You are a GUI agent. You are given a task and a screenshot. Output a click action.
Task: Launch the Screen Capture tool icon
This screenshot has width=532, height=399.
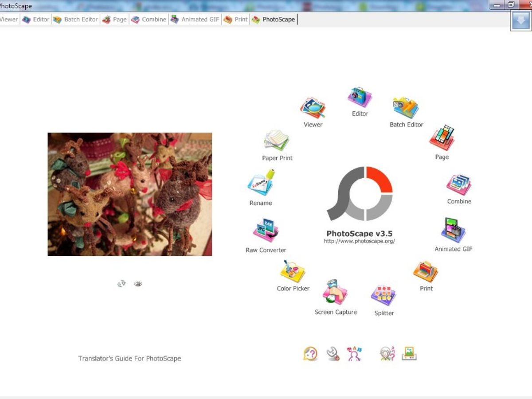(x=335, y=292)
